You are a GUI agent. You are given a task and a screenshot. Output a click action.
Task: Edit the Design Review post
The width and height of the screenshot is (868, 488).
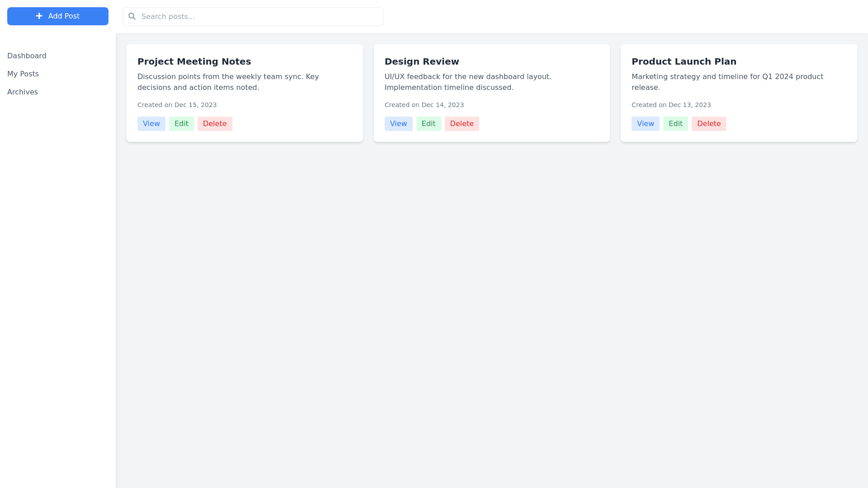pos(428,124)
